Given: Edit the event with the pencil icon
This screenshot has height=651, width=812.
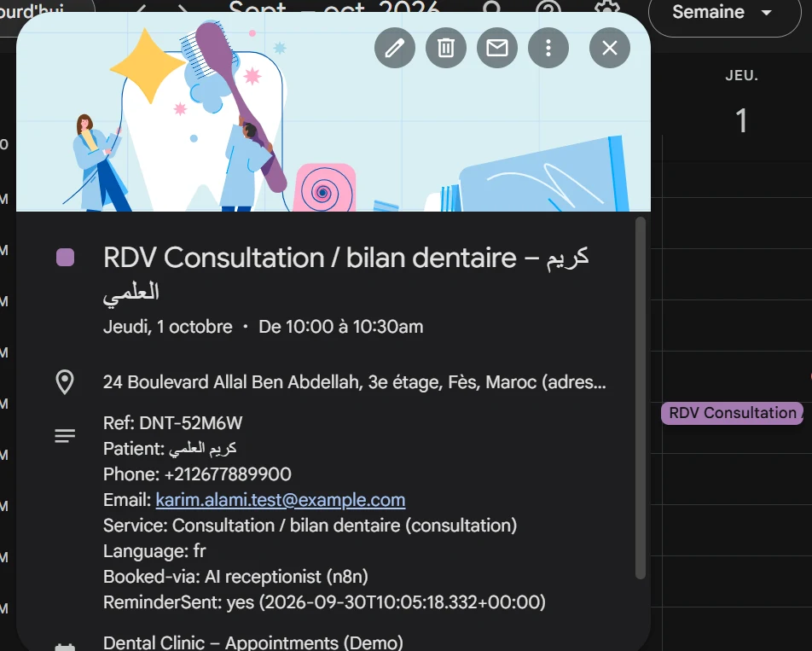Looking at the screenshot, I should click(395, 48).
